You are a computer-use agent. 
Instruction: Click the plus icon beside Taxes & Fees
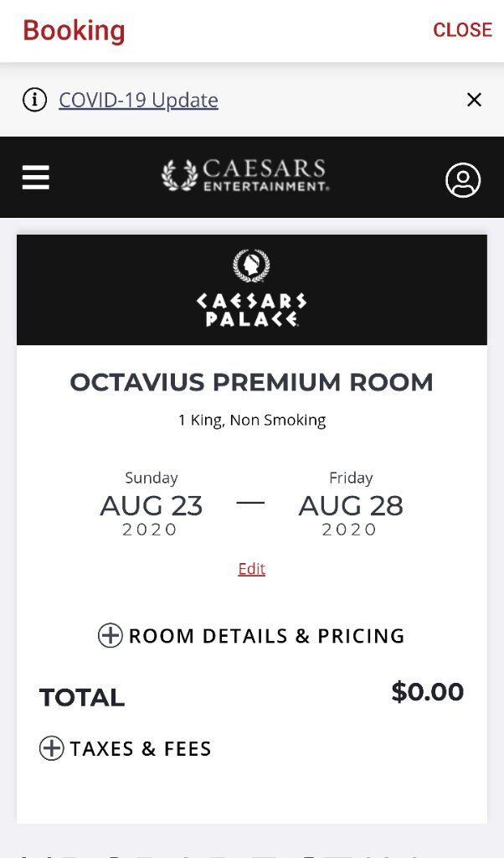[x=51, y=748]
